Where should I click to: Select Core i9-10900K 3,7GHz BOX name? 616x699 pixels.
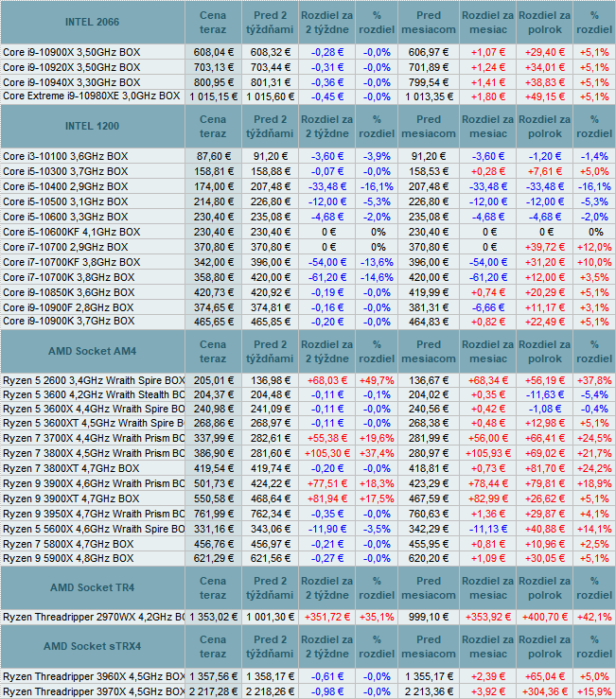coord(69,322)
